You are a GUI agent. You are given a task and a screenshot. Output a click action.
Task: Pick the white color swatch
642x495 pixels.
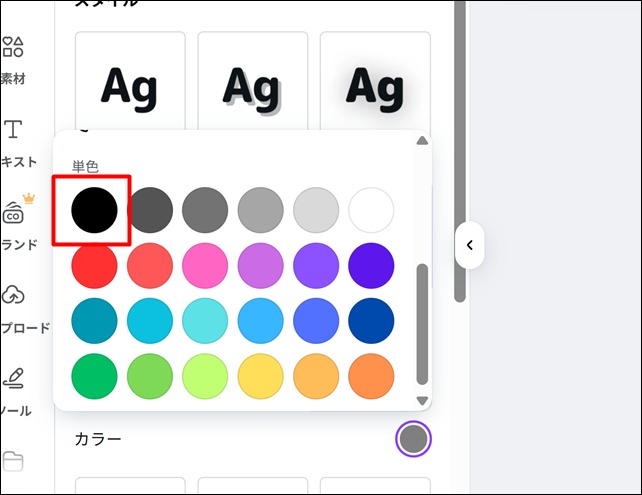pos(371,210)
